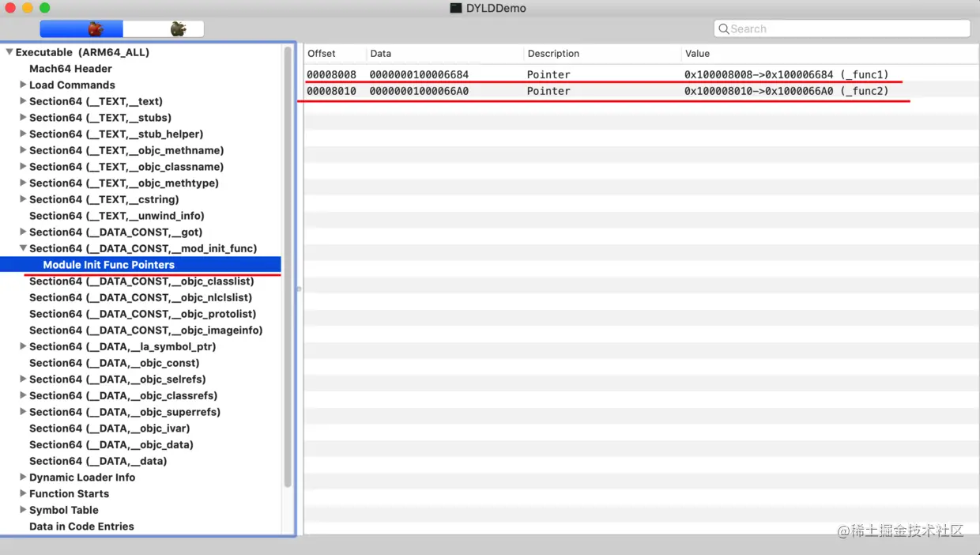Switch to RVA view with green icon
980x555 pixels.
click(164, 29)
